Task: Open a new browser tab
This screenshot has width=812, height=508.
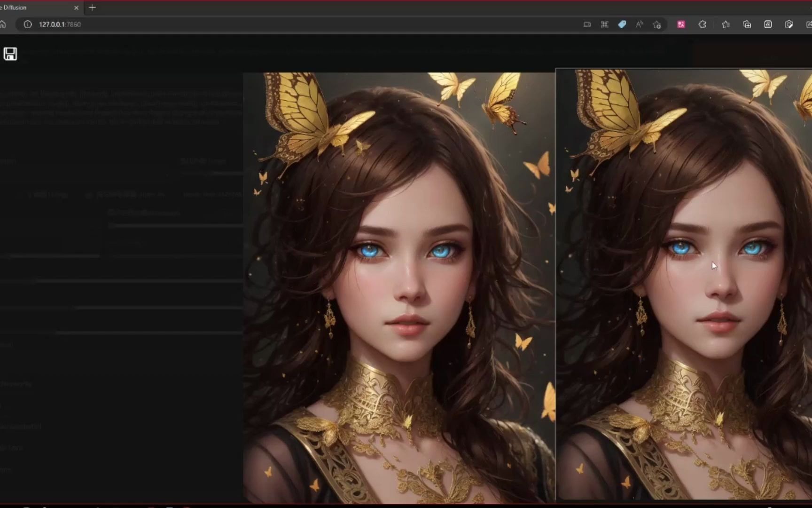Action: pyautogui.click(x=92, y=8)
